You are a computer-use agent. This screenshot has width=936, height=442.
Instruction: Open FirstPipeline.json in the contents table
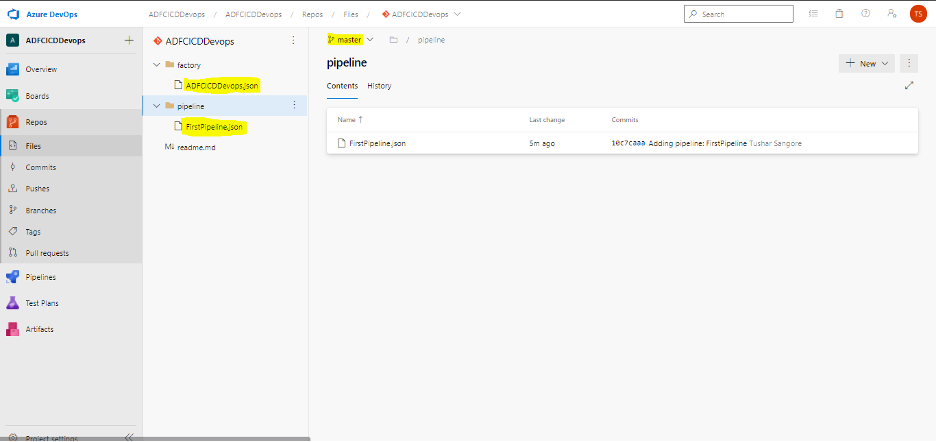377,143
